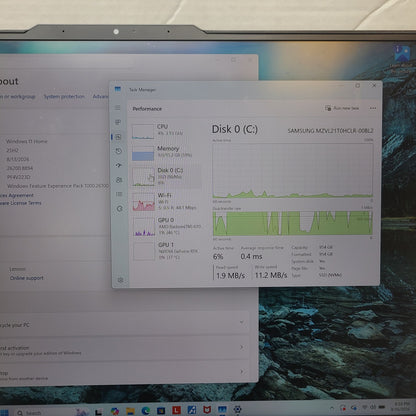This screenshot has height=416, width=416.
Task: Open Microsoft Edge from the taskbar
Action: pyautogui.click(x=146, y=411)
